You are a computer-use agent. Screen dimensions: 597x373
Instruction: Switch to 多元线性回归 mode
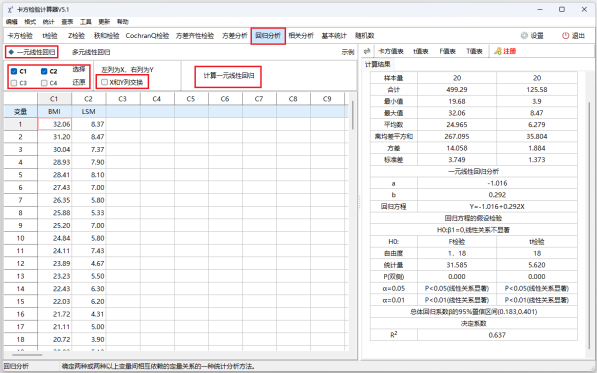(x=91, y=52)
